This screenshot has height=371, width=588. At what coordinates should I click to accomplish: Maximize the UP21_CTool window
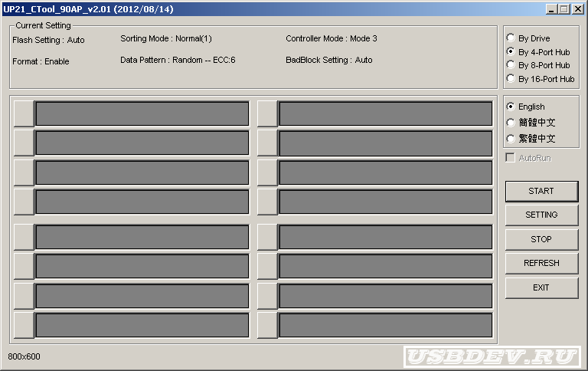tap(564, 9)
